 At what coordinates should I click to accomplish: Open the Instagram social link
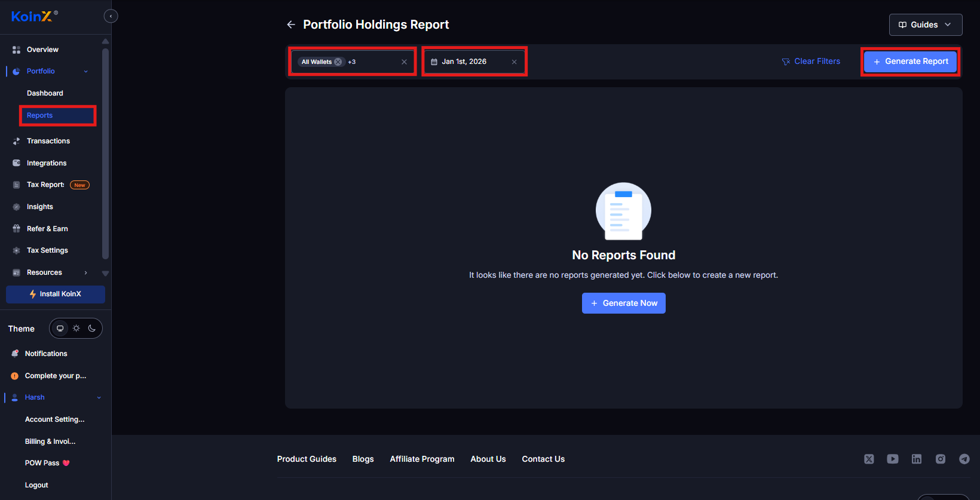(941, 459)
